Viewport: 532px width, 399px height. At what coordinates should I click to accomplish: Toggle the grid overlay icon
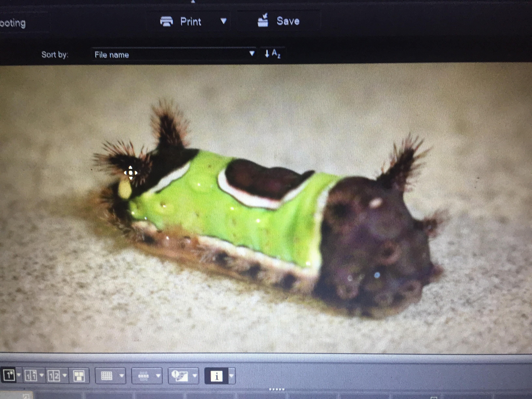click(x=107, y=375)
